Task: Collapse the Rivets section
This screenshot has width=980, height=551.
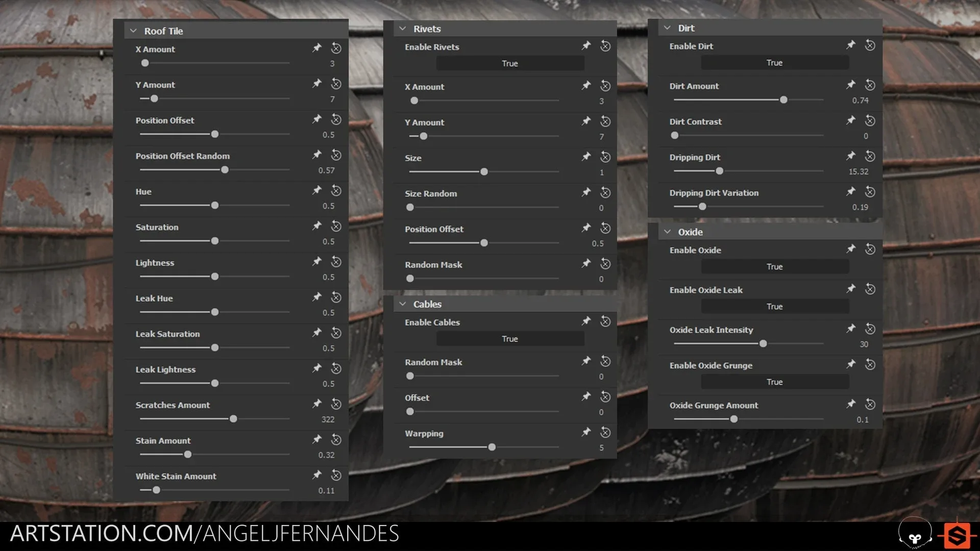Action: 402,28
